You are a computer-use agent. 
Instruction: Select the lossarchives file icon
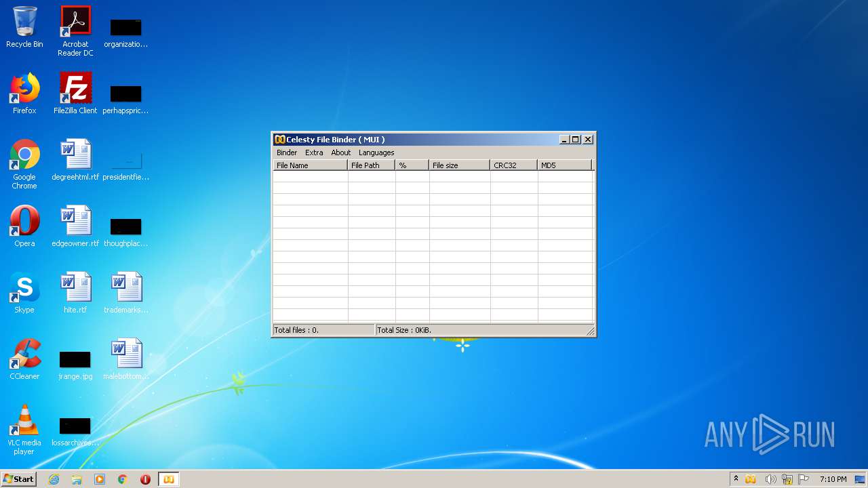pyautogui.click(x=75, y=431)
